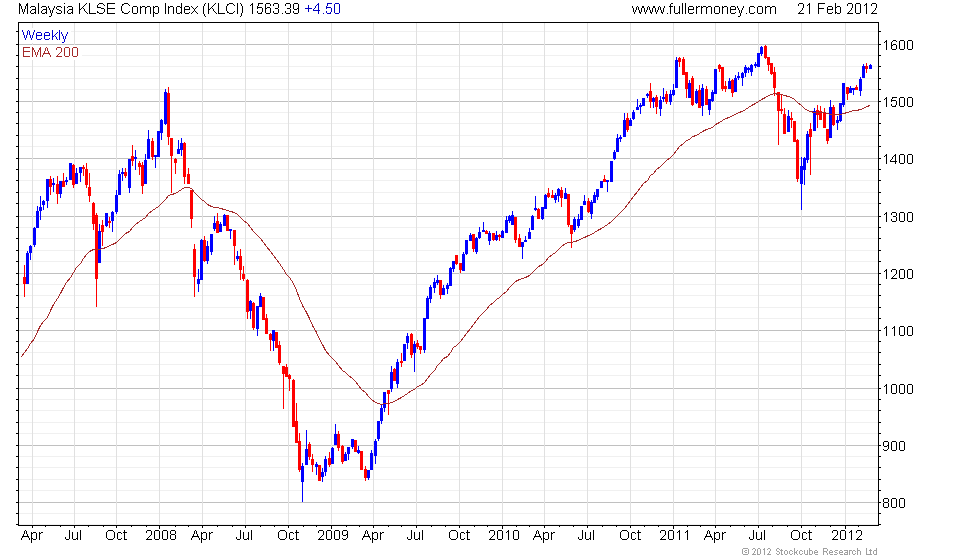Click the Weekly legend label
The image size is (960, 560).
coord(45,35)
